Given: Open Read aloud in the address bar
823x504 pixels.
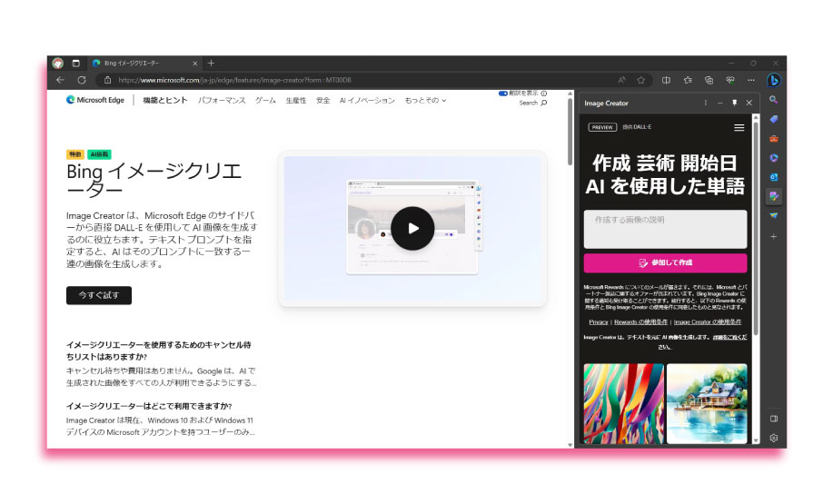Looking at the screenshot, I should pos(622,80).
